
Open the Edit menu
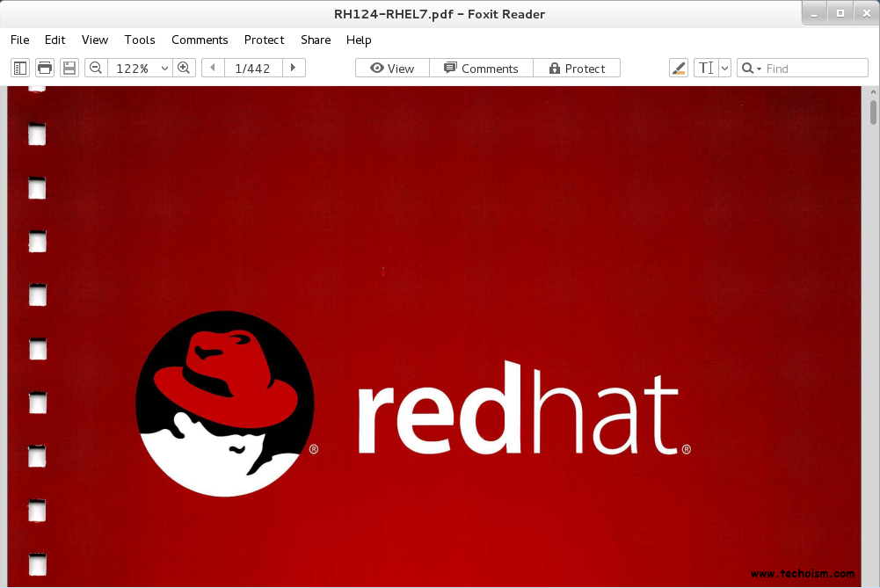click(x=55, y=40)
